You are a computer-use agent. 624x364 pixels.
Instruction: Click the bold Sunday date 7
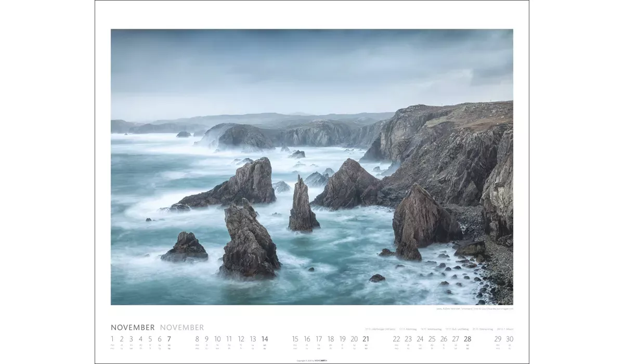coord(169,339)
